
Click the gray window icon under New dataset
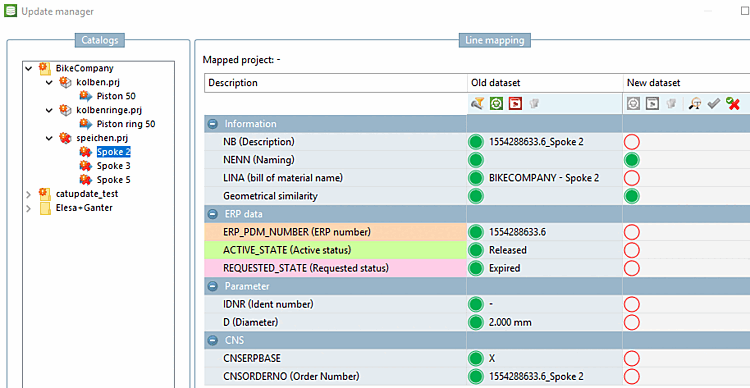pos(652,103)
